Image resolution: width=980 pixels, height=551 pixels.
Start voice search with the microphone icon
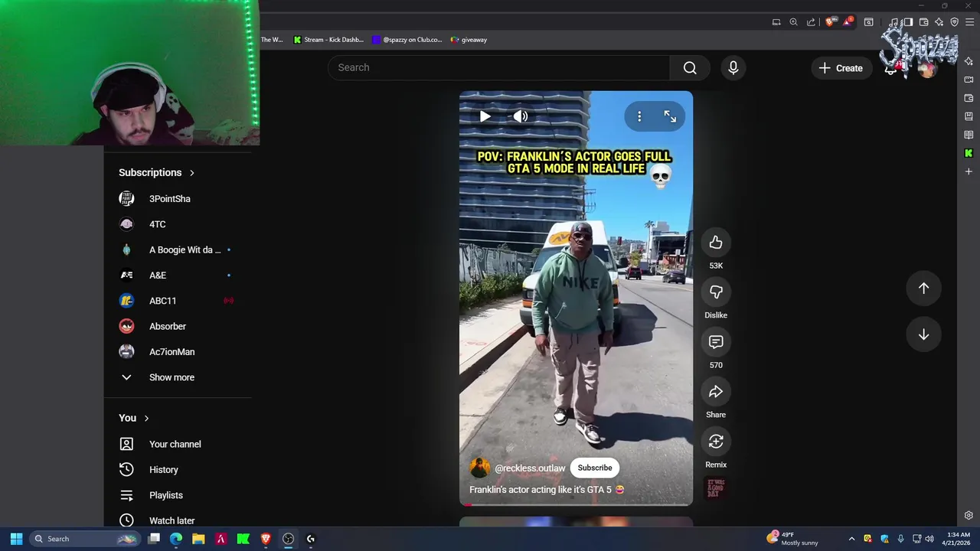[733, 68]
